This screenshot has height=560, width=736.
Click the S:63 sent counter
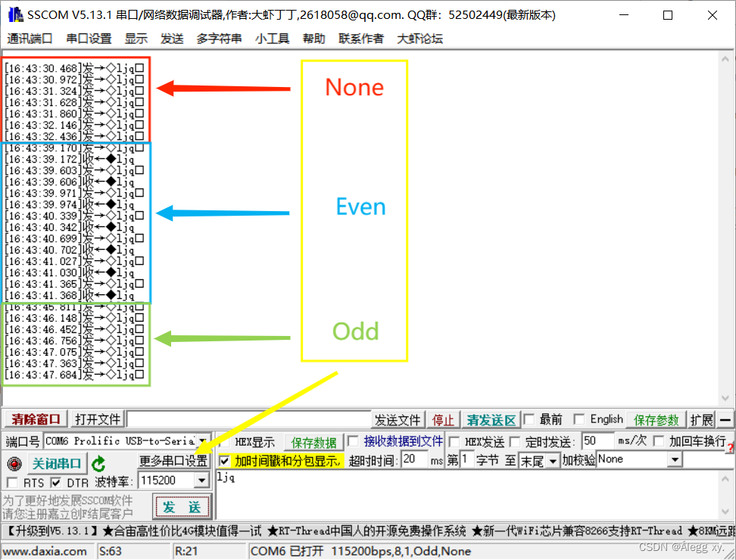111,551
